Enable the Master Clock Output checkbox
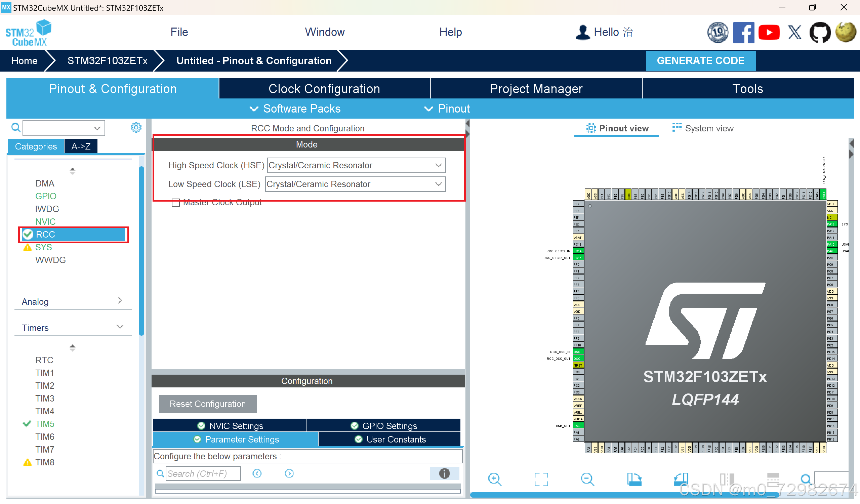 click(x=176, y=202)
